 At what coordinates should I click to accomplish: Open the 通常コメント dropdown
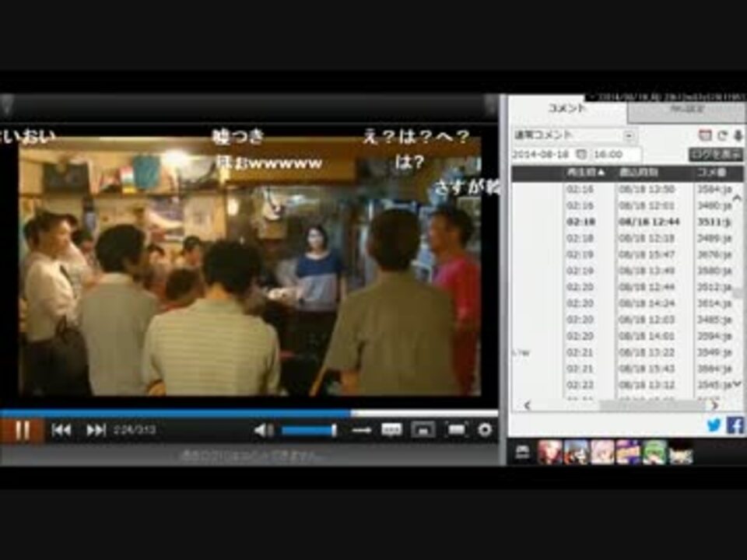click(575, 135)
